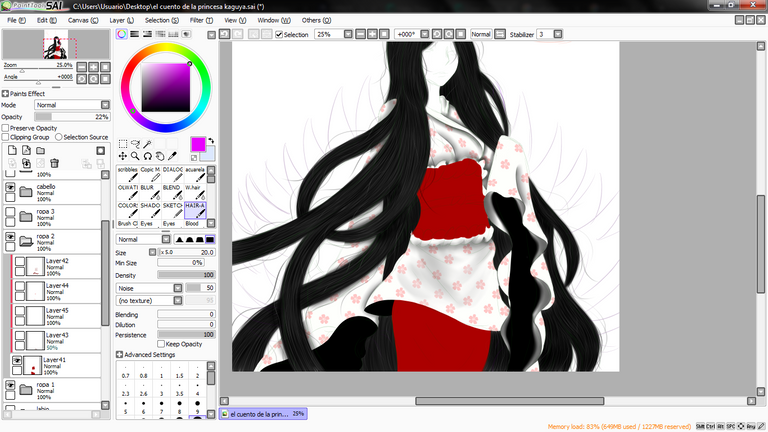Screen dimensions: 768x432
Task: Show the color wheel panel
Action: click(121, 34)
